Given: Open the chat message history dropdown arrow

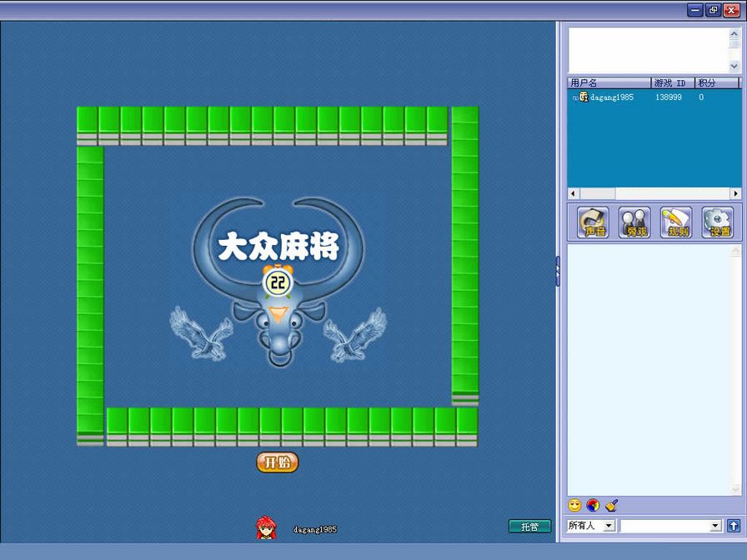Looking at the screenshot, I should 715,526.
